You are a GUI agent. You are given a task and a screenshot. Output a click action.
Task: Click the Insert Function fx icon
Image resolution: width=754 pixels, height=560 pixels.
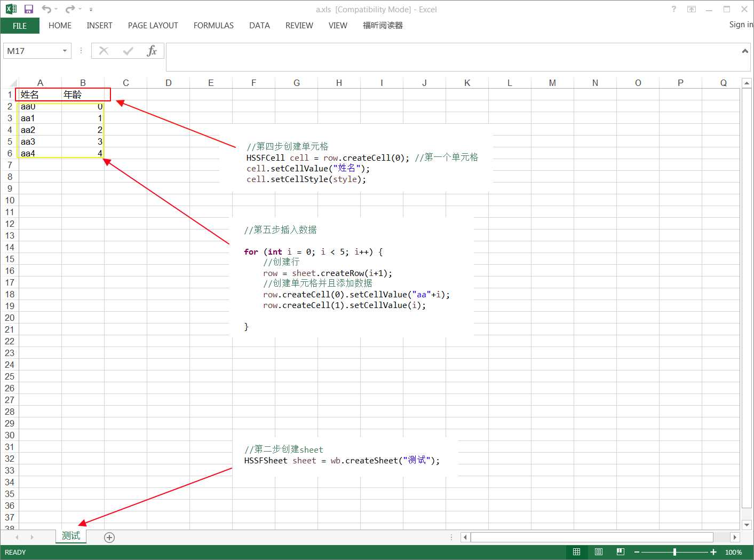[152, 51]
